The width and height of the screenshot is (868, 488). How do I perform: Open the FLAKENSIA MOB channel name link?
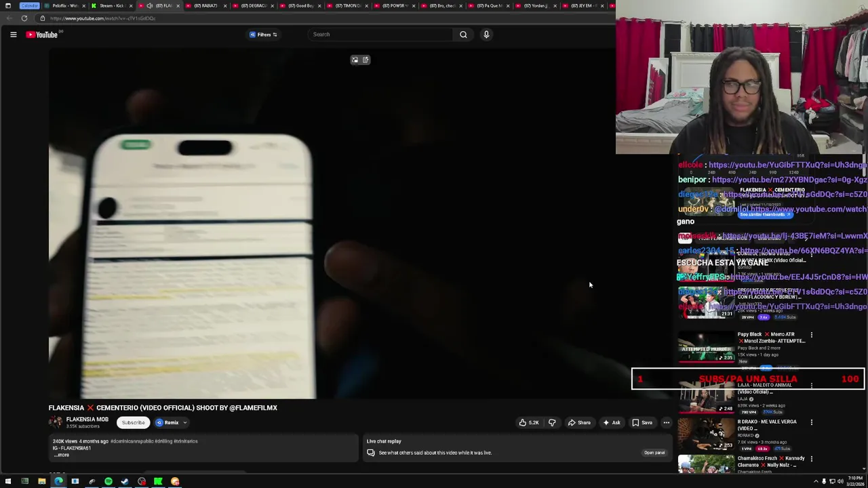click(87, 420)
